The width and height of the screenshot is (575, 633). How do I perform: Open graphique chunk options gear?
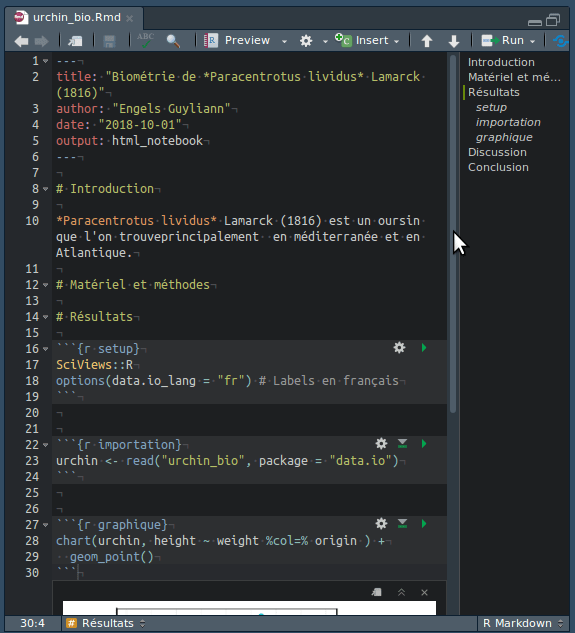point(381,524)
